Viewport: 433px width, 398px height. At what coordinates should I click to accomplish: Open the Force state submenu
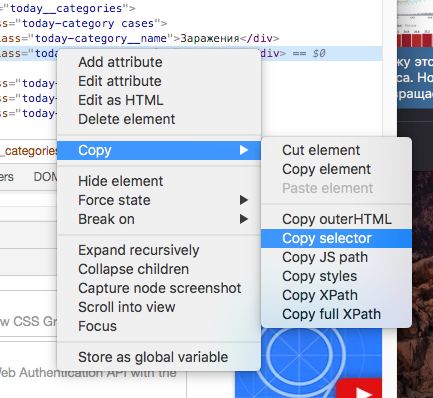pyautogui.click(x=159, y=200)
